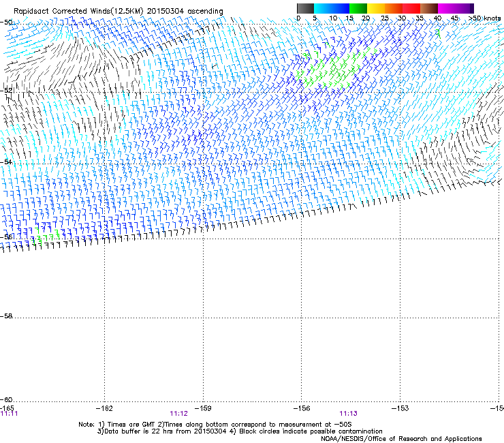Image resolution: width=504 pixels, height=443 pixels.
Task: Click the cyan 5-10 knots legend segment
Action: pyautogui.click(x=323, y=8)
